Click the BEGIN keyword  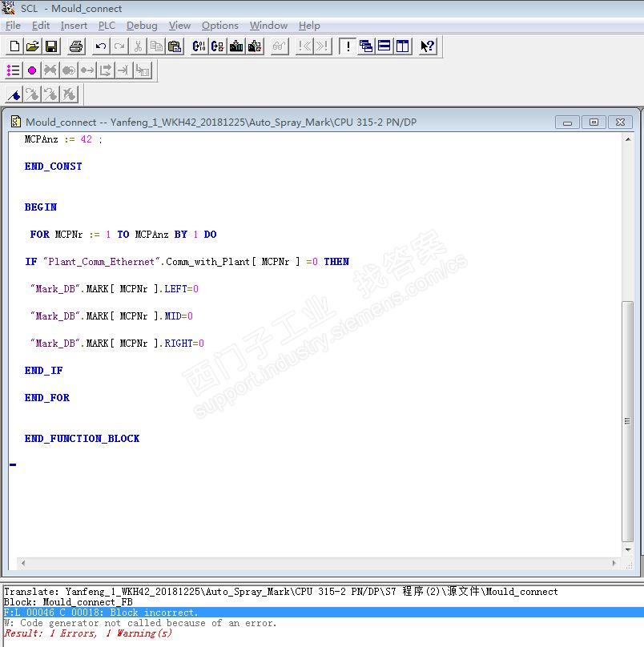click(x=41, y=207)
